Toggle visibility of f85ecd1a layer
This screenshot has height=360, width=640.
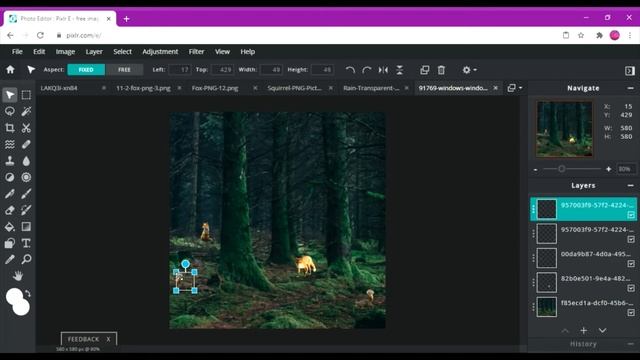coord(631,313)
